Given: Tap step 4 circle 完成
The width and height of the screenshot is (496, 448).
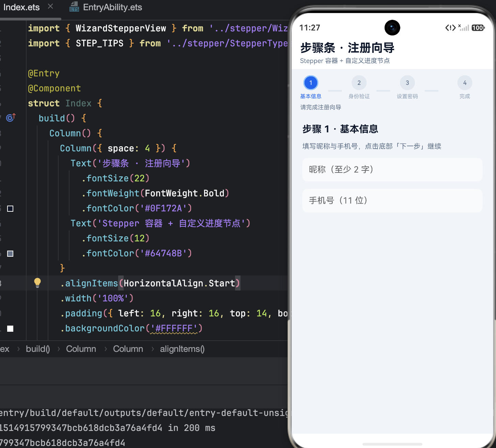Looking at the screenshot, I should [x=465, y=83].
